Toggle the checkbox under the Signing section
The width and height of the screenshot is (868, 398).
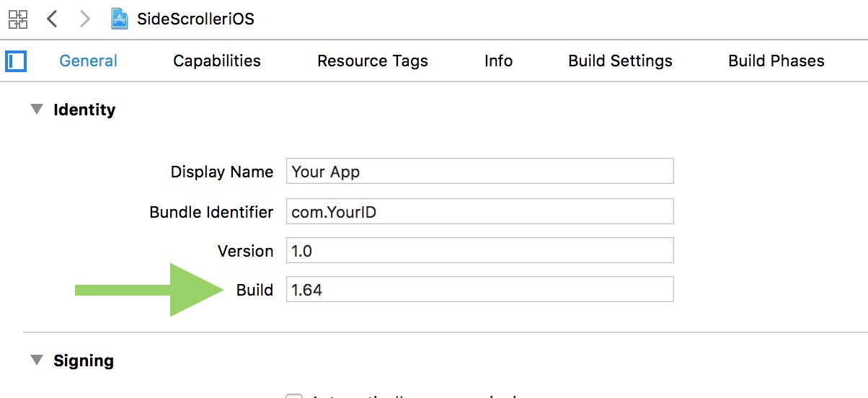point(294,395)
